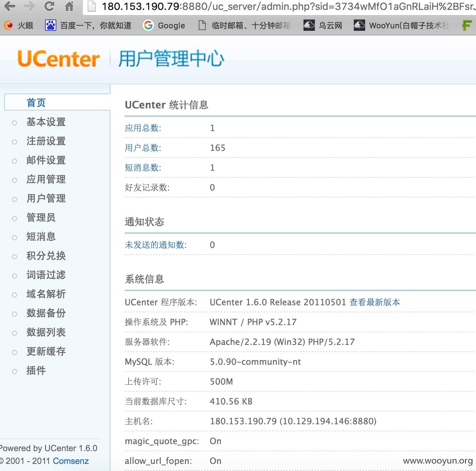Click the MySQL version 5.0.90-community-nt
Image resolution: width=476 pixels, height=471 pixels.
click(x=255, y=362)
